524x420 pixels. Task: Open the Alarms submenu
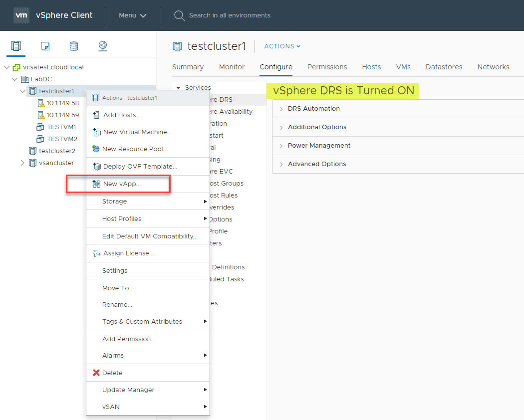tap(148, 356)
